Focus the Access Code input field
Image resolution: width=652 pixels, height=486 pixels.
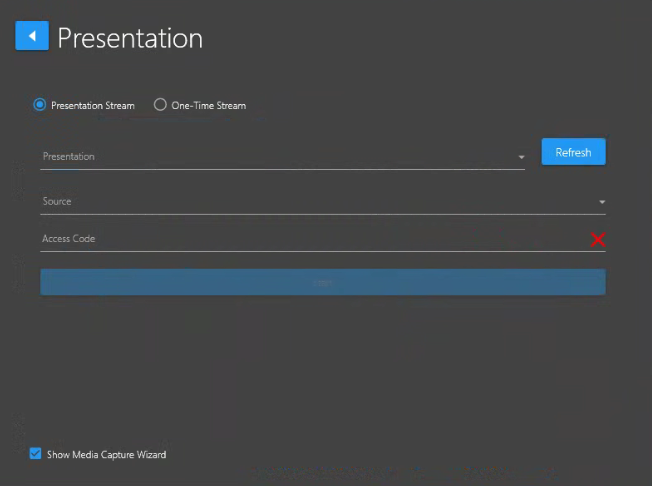[310, 239]
